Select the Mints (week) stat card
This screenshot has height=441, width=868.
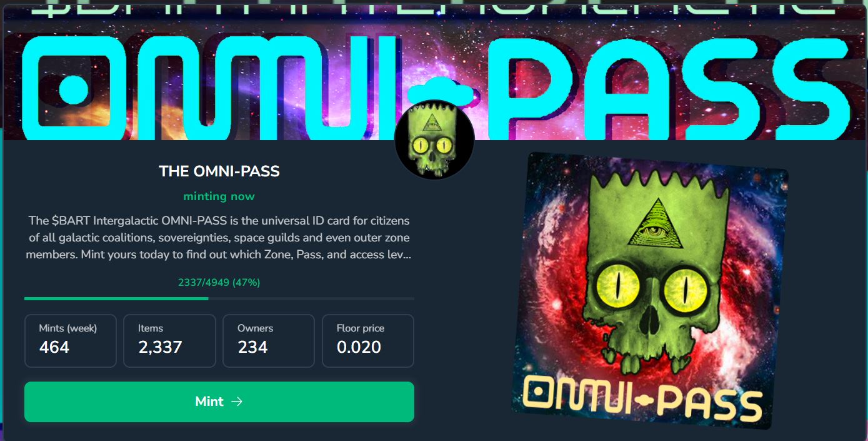pyautogui.click(x=71, y=341)
